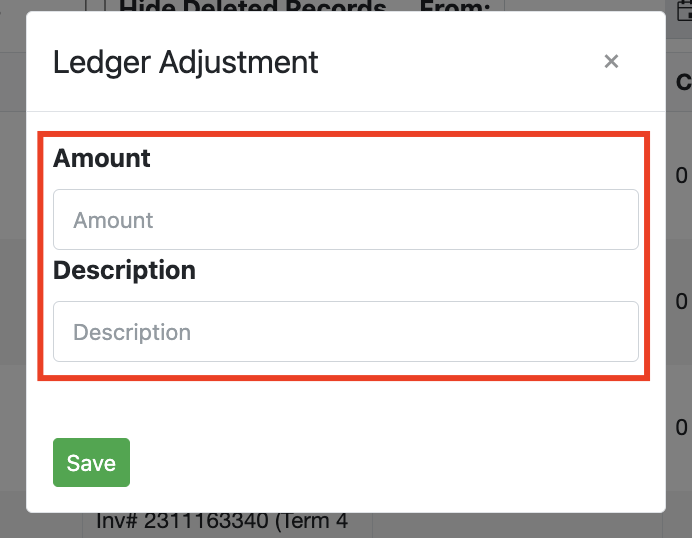The width and height of the screenshot is (692, 538).
Task: Save the ledger adjustment
Action: 91,463
